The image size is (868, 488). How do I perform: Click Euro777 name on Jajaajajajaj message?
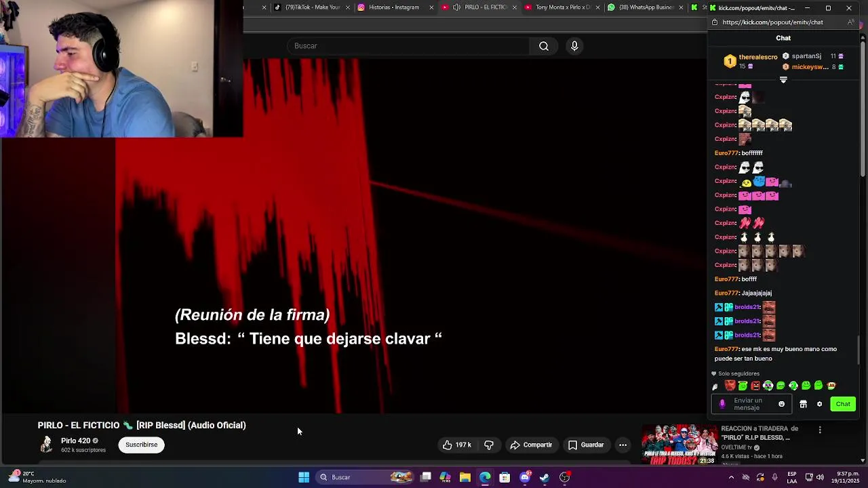[x=726, y=293]
